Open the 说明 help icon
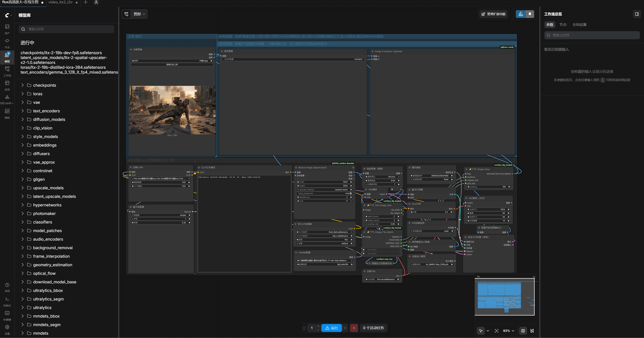 tap(7, 287)
